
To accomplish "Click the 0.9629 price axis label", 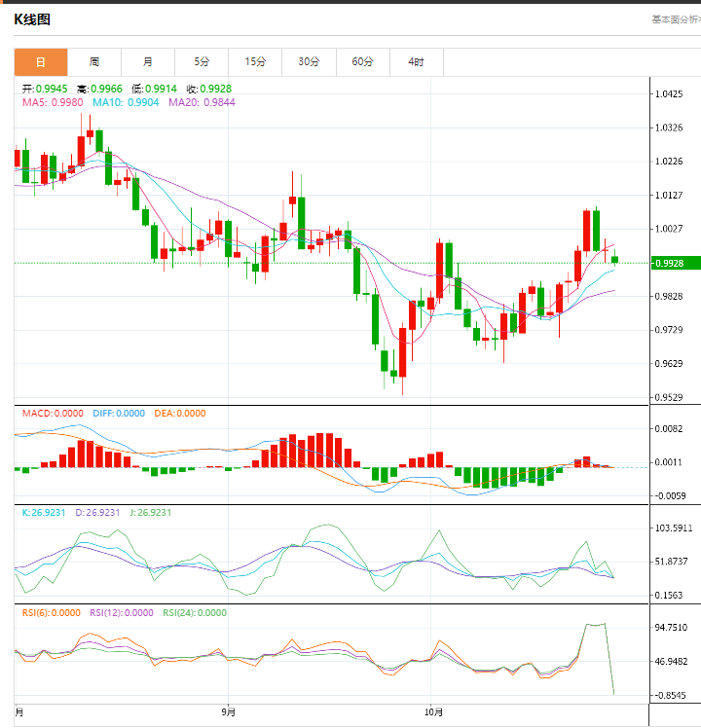I will point(669,364).
